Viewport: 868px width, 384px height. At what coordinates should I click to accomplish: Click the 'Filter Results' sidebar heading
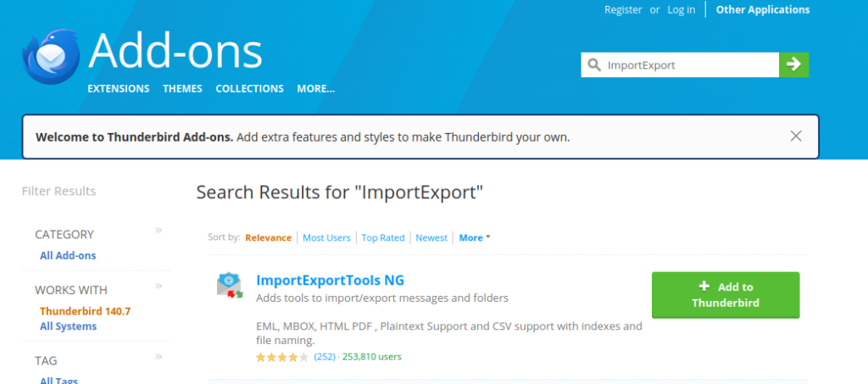pos(58,192)
